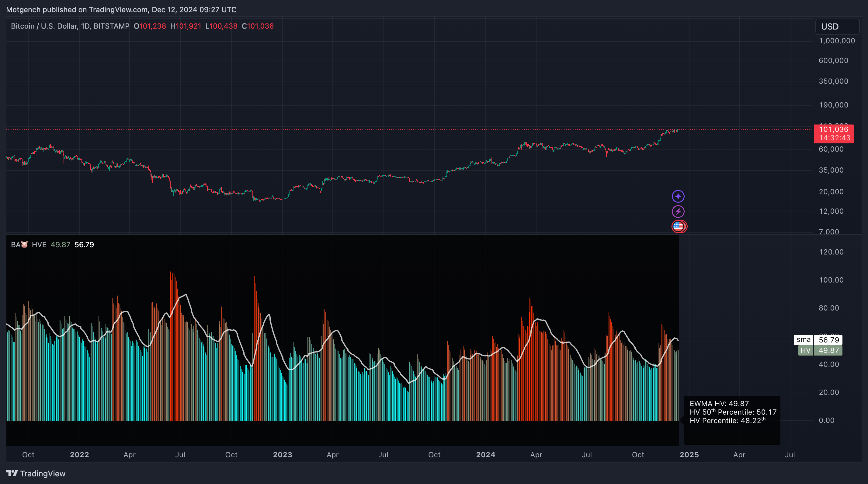Click the EWMA HV: 49.87 info line
This screenshot has width=868, height=484.
click(x=719, y=404)
